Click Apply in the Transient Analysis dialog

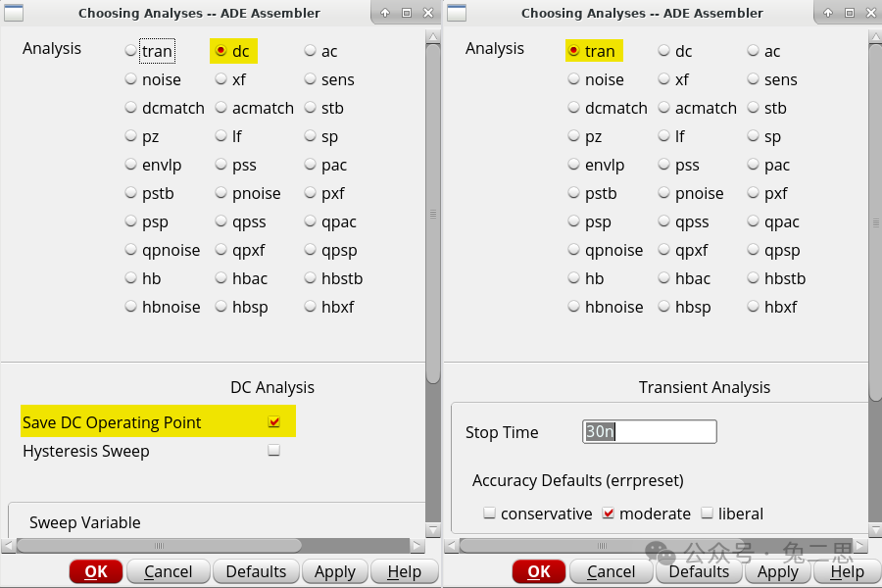click(x=777, y=571)
